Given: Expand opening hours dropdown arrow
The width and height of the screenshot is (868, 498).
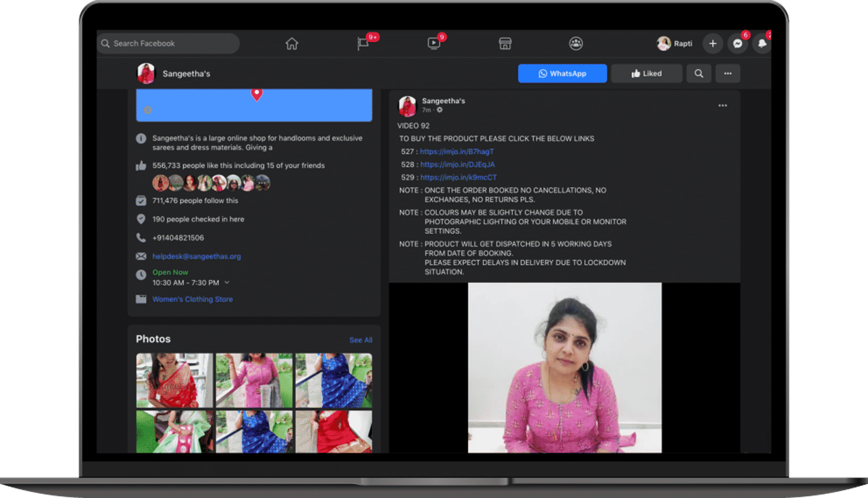Looking at the screenshot, I should coord(227,283).
